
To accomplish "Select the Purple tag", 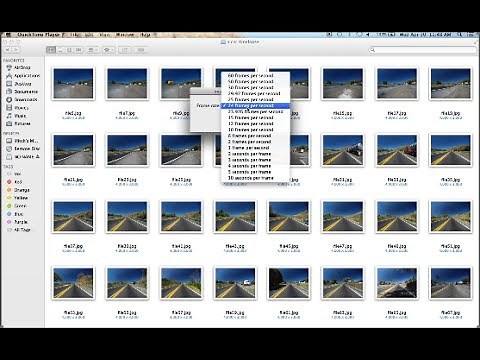I will tap(17, 222).
